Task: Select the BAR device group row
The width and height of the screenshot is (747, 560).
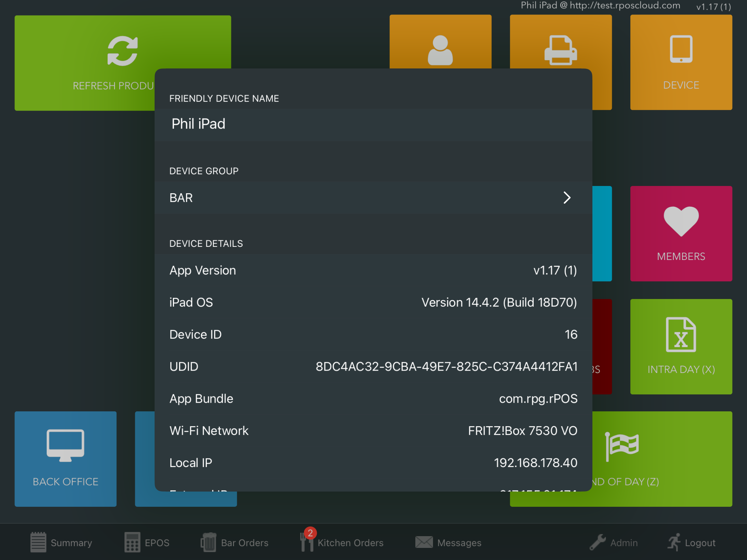Action: pos(346,198)
